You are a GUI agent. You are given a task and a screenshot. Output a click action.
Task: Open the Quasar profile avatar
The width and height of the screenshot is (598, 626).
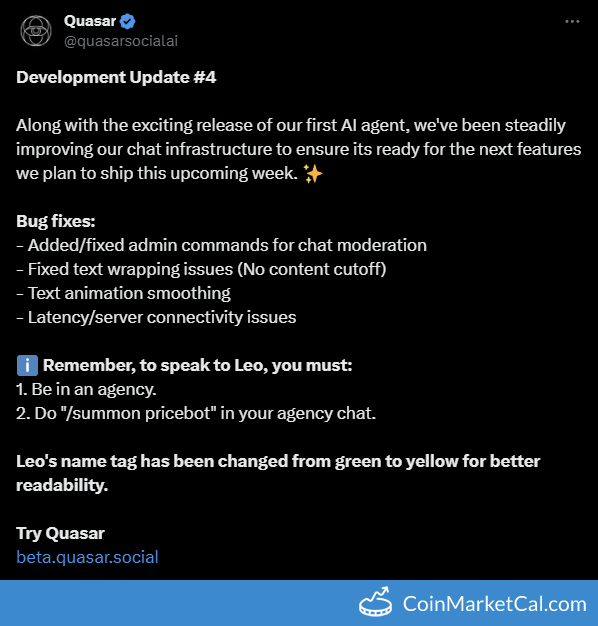36,31
